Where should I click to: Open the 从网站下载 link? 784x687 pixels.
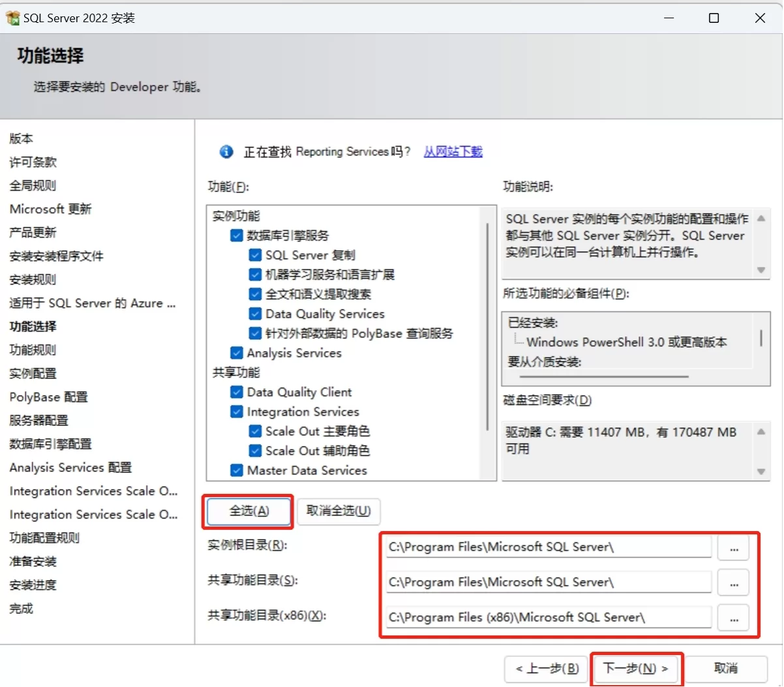coord(453,152)
